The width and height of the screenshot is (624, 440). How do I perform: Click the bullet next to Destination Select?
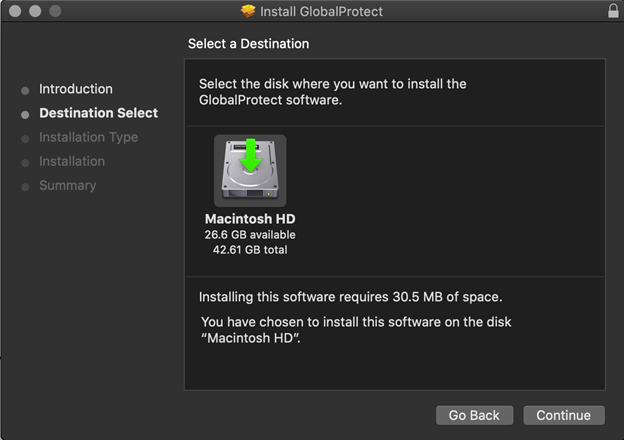pyautogui.click(x=25, y=114)
